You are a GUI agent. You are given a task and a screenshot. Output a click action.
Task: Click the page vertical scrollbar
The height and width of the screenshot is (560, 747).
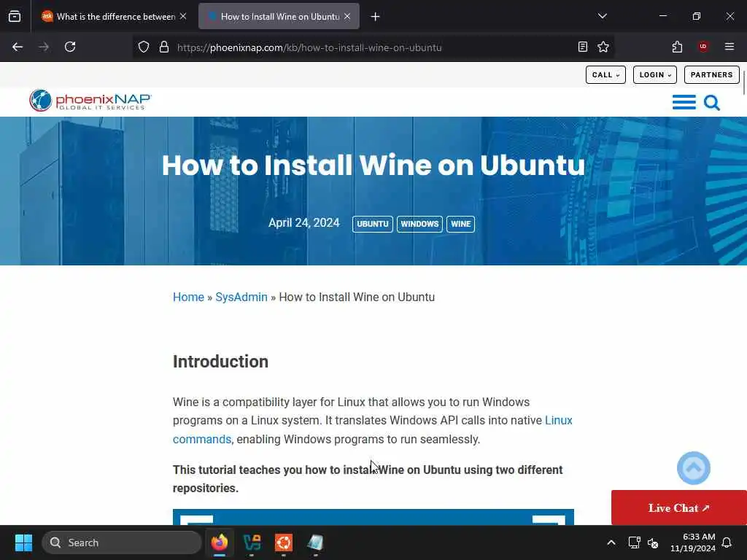click(743, 83)
